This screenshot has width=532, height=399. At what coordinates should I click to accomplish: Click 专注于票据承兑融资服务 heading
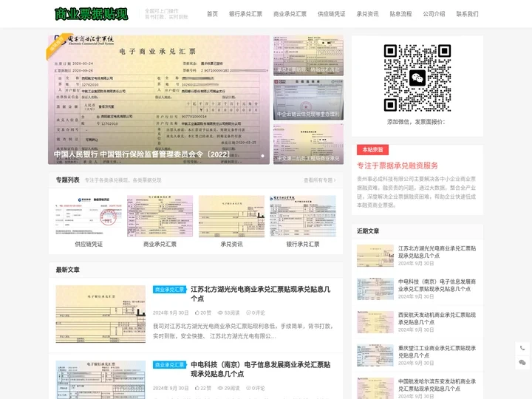tap(398, 166)
